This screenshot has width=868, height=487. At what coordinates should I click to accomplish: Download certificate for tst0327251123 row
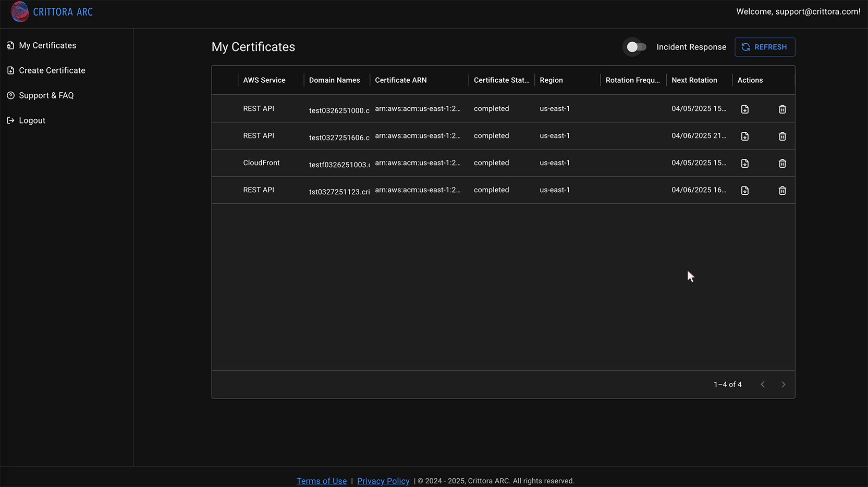tap(745, 190)
